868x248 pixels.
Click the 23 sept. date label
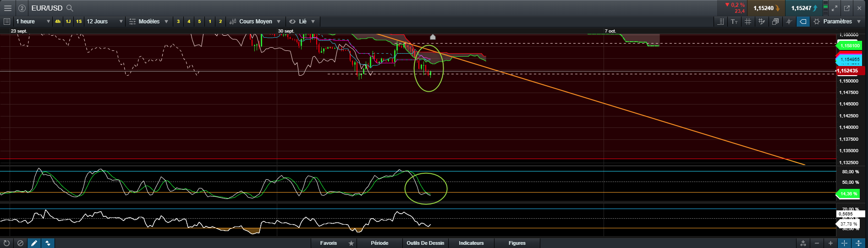pos(19,31)
